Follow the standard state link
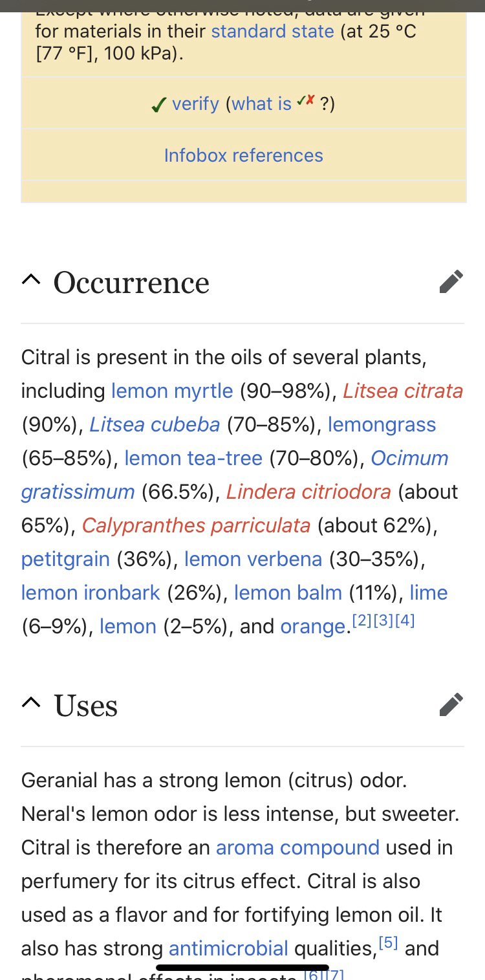Image resolution: width=485 pixels, height=980 pixels. (272, 31)
